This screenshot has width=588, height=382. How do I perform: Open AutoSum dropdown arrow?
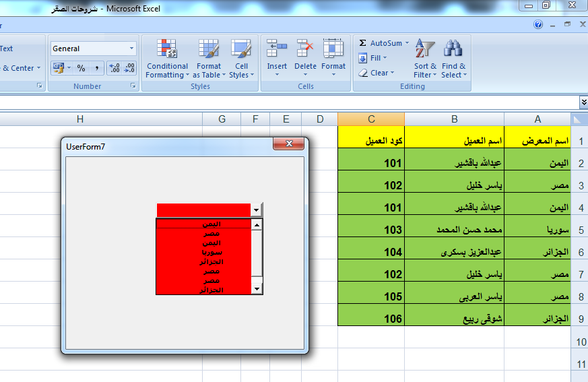(x=407, y=43)
